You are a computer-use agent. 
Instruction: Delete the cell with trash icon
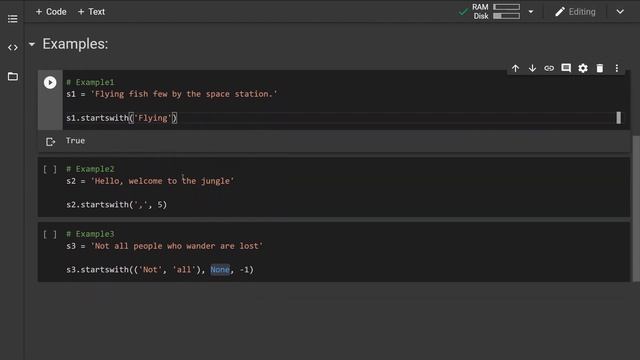click(600, 68)
